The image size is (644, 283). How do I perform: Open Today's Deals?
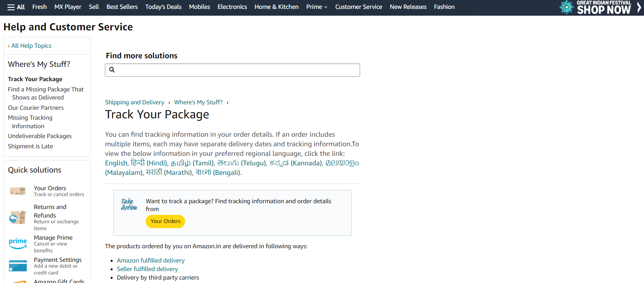click(x=163, y=7)
